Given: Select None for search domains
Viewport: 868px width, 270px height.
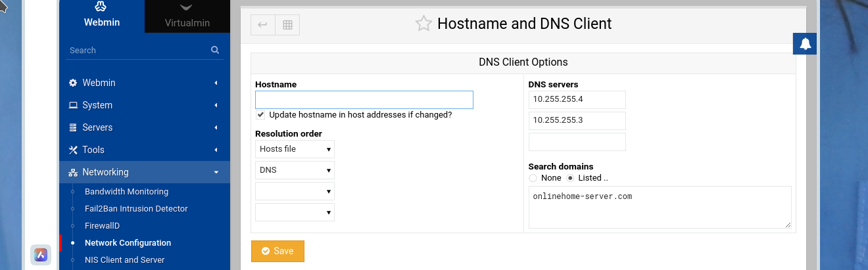Looking at the screenshot, I should [x=533, y=178].
